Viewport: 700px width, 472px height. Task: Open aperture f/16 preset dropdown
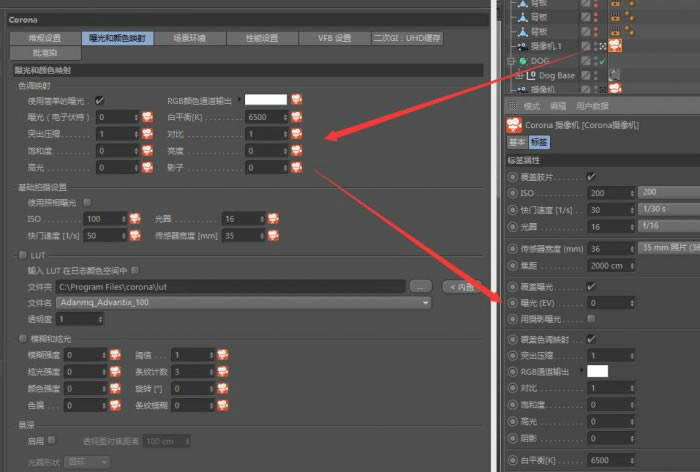coord(669,226)
